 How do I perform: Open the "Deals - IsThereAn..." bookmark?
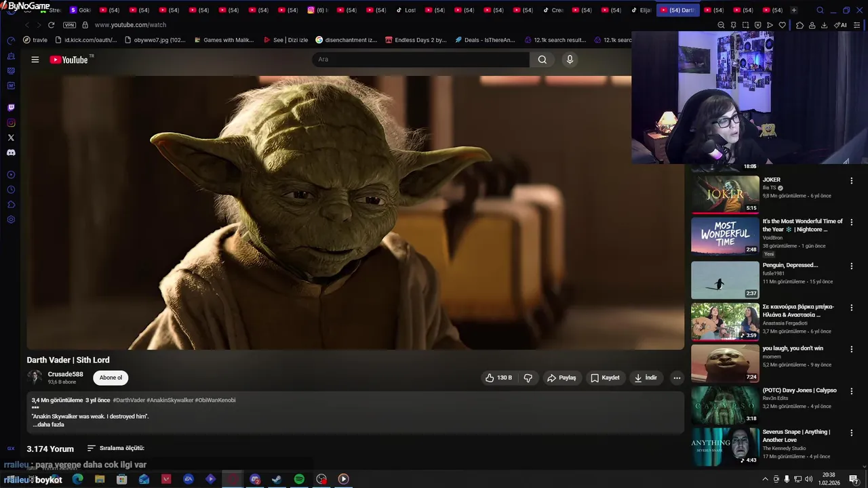[x=485, y=40]
